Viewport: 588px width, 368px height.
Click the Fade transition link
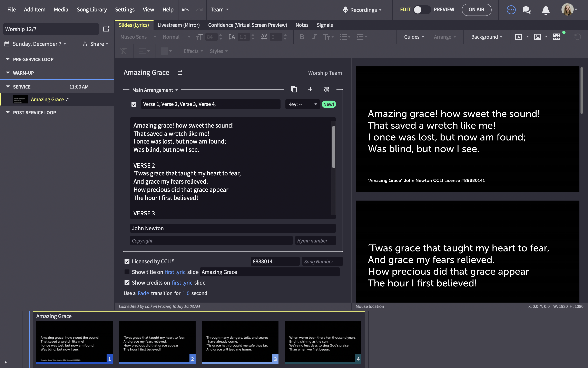143,293
